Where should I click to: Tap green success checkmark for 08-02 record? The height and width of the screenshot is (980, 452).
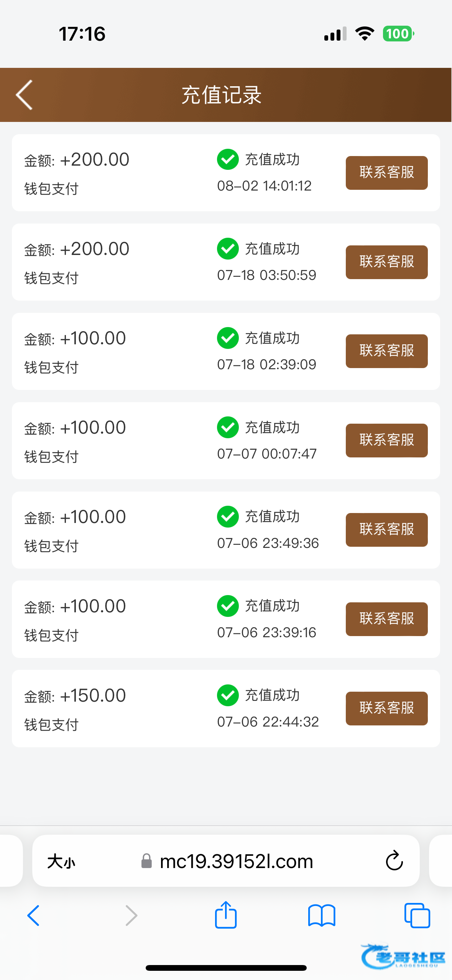click(228, 159)
